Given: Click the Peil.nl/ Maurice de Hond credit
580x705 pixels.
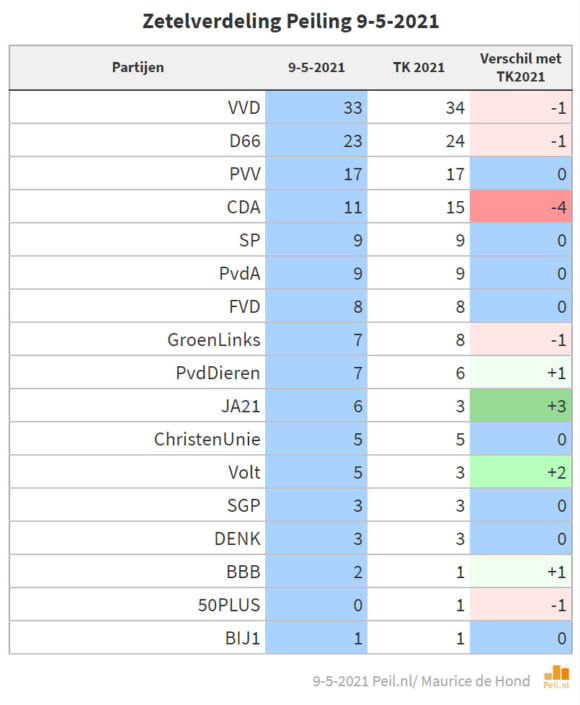Looking at the screenshot, I should (x=421, y=681).
